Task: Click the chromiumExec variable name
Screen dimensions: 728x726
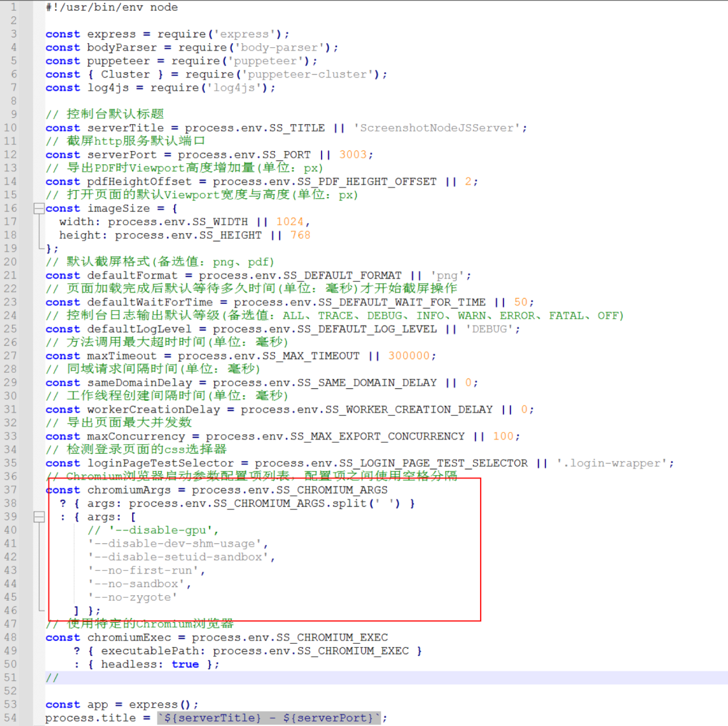Action: click(129, 638)
